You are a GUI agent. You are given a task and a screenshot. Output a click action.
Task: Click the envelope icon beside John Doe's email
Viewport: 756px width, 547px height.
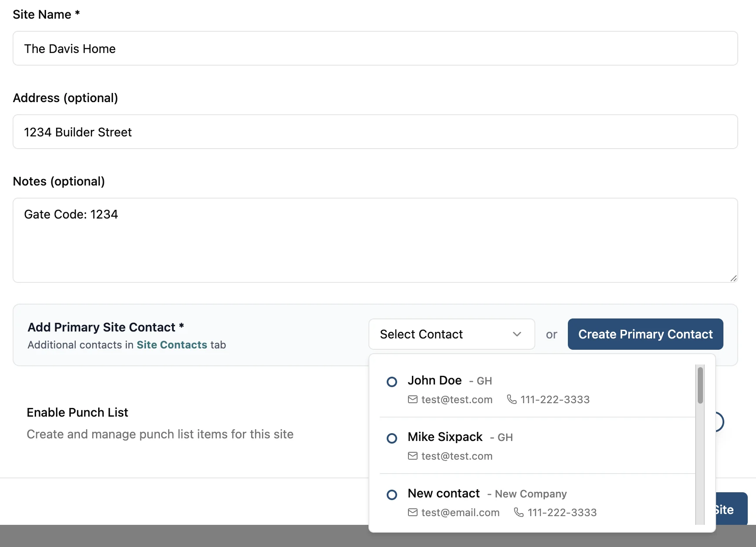412,400
